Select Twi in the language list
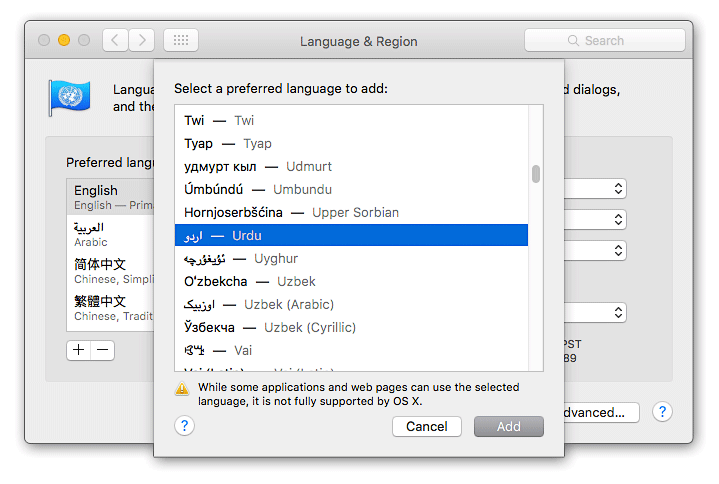Screen dimensions: 719x484 351,121
